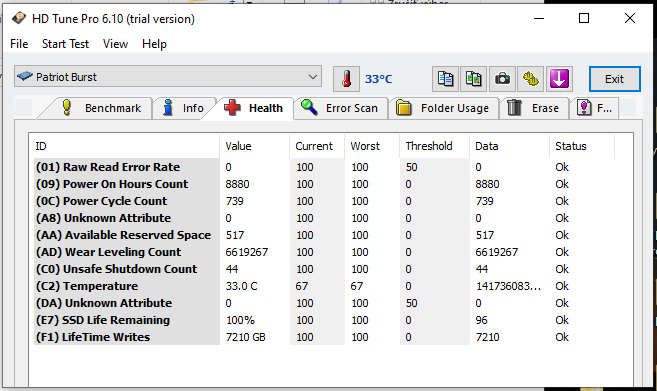657x391 pixels.
Task: Click the purple download arrow icon
Action: [559, 79]
